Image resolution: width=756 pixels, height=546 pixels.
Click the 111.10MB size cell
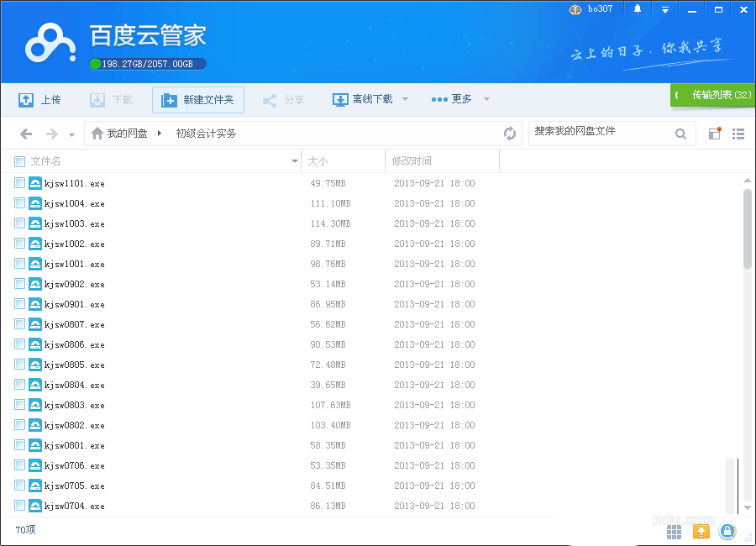(x=330, y=203)
